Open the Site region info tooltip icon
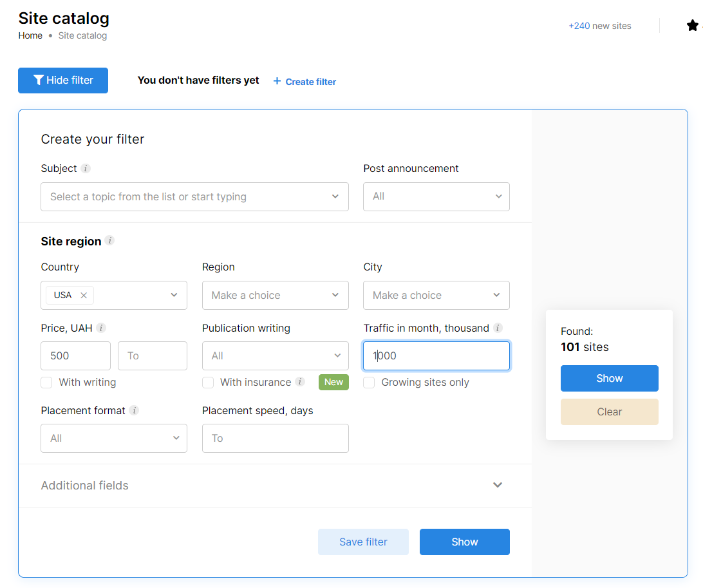Image resolution: width=703 pixels, height=588 pixels. pos(110,241)
